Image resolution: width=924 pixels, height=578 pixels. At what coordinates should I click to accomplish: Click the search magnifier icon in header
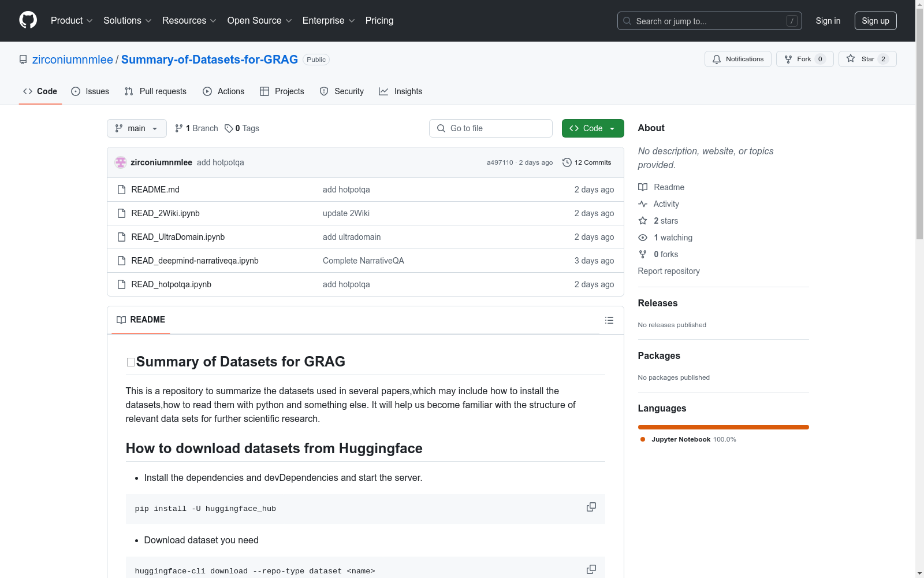coord(627,21)
